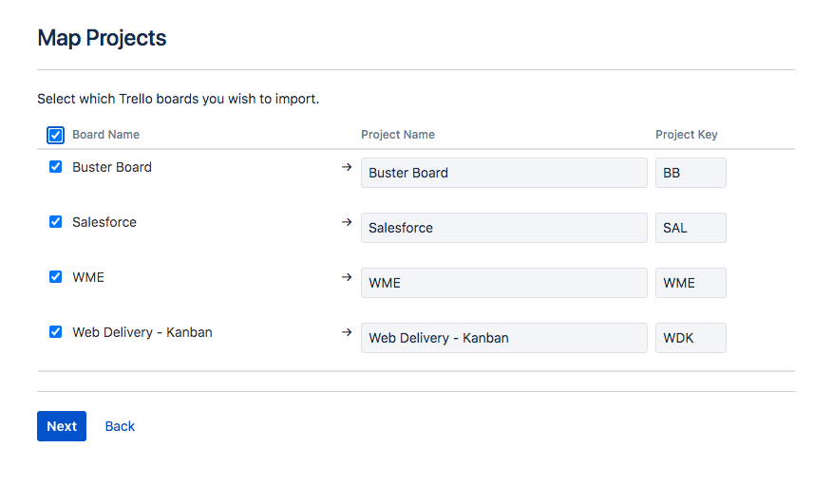
Task: Go back using the Back link
Action: click(120, 426)
